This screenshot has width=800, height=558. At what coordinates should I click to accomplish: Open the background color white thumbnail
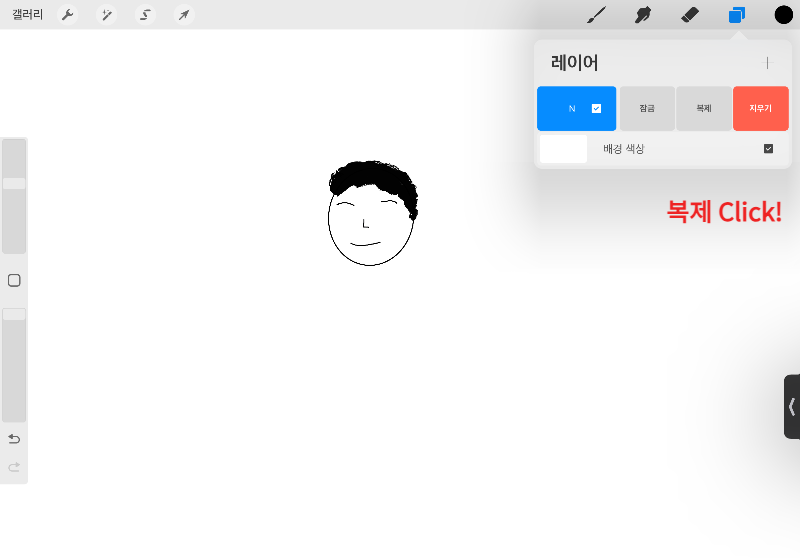click(563, 148)
